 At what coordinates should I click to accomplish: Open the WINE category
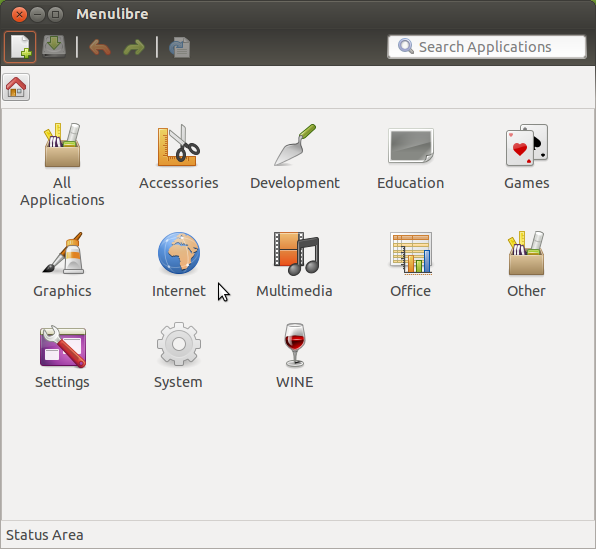tap(295, 356)
